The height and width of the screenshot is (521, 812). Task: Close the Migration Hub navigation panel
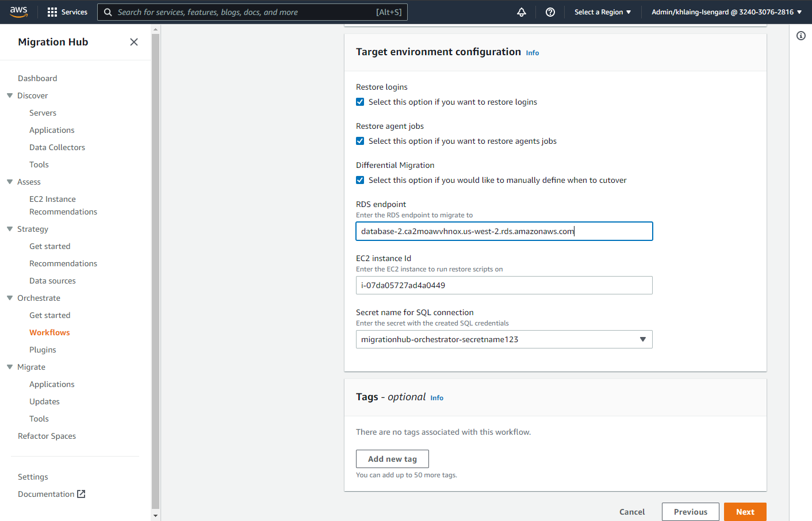tap(134, 42)
